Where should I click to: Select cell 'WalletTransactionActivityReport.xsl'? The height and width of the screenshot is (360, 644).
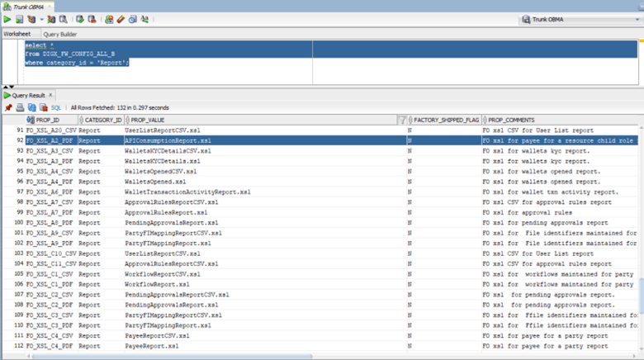click(x=187, y=192)
